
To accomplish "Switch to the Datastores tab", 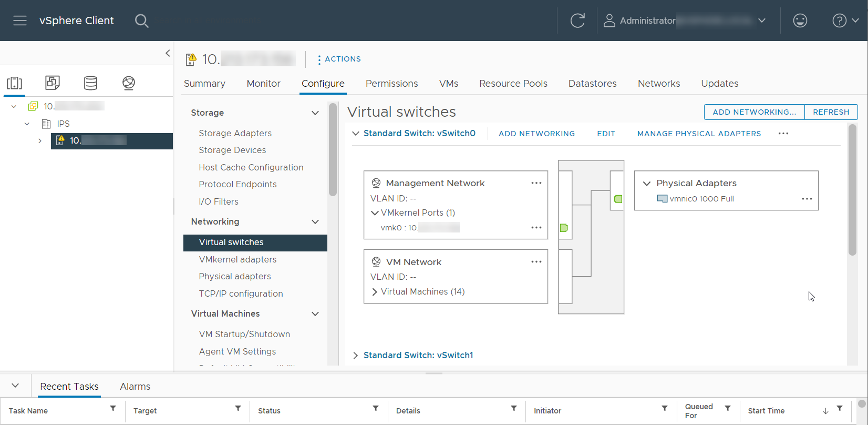I will (x=593, y=84).
